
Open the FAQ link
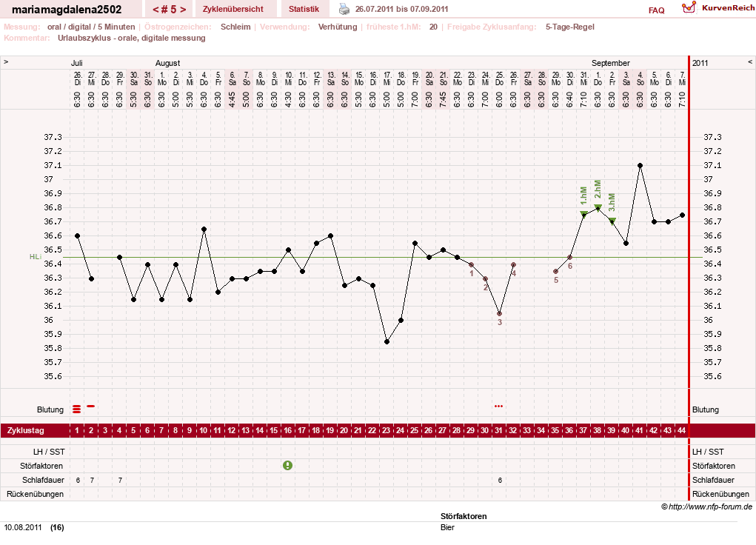(656, 10)
